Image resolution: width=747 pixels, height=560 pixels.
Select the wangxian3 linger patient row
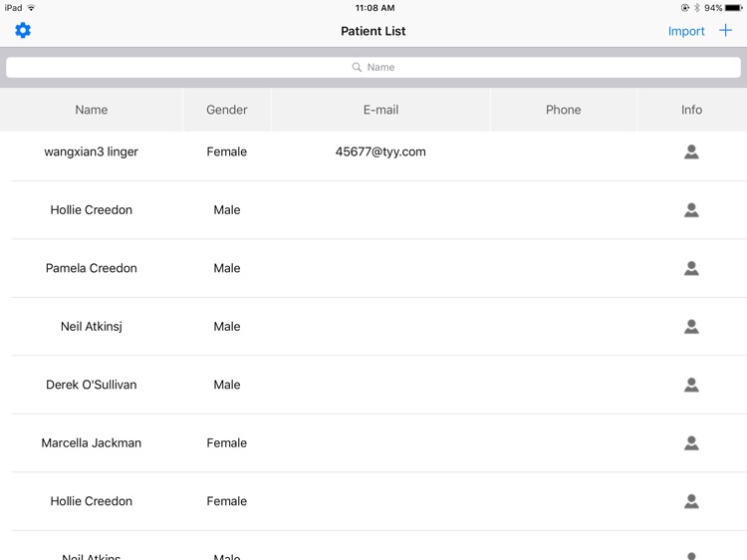(373, 151)
